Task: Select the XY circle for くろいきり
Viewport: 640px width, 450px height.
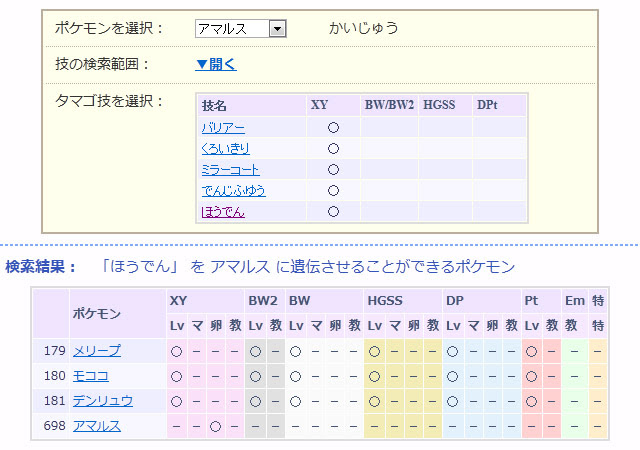Action: [333, 149]
